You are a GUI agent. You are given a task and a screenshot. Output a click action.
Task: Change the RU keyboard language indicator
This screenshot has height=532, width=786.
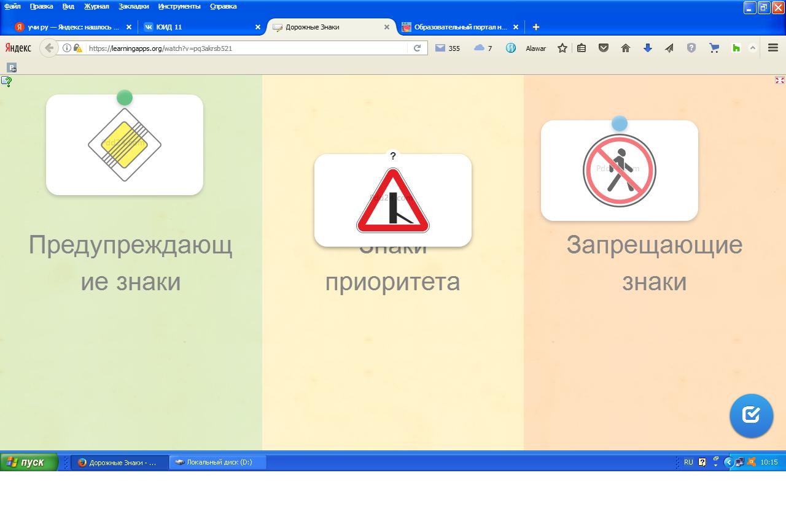(688, 462)
